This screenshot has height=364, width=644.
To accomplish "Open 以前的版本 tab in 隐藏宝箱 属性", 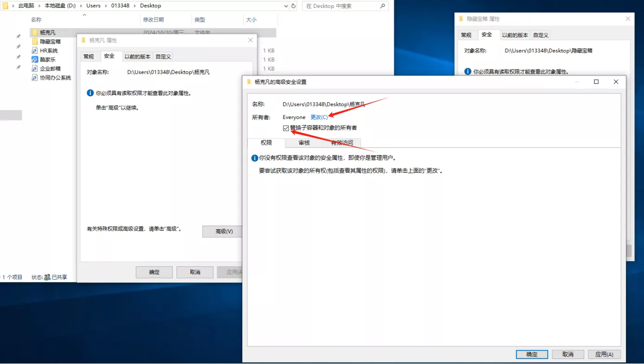I will pos(515,35).
